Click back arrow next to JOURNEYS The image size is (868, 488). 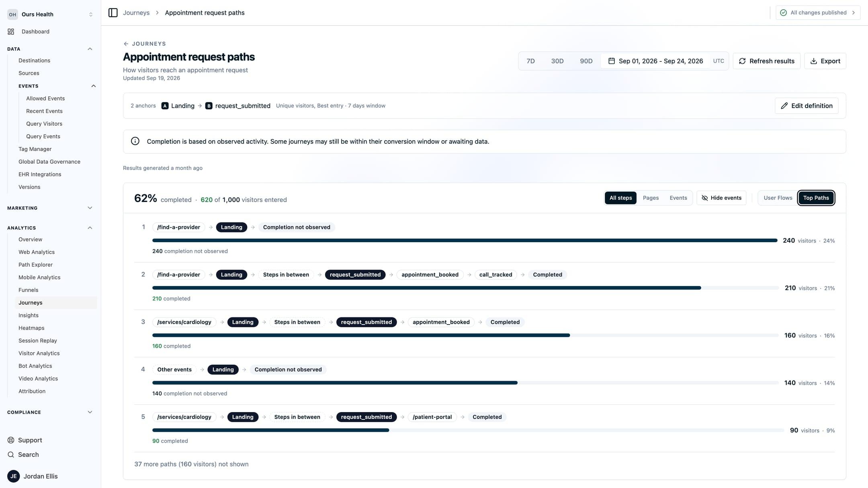126,44
